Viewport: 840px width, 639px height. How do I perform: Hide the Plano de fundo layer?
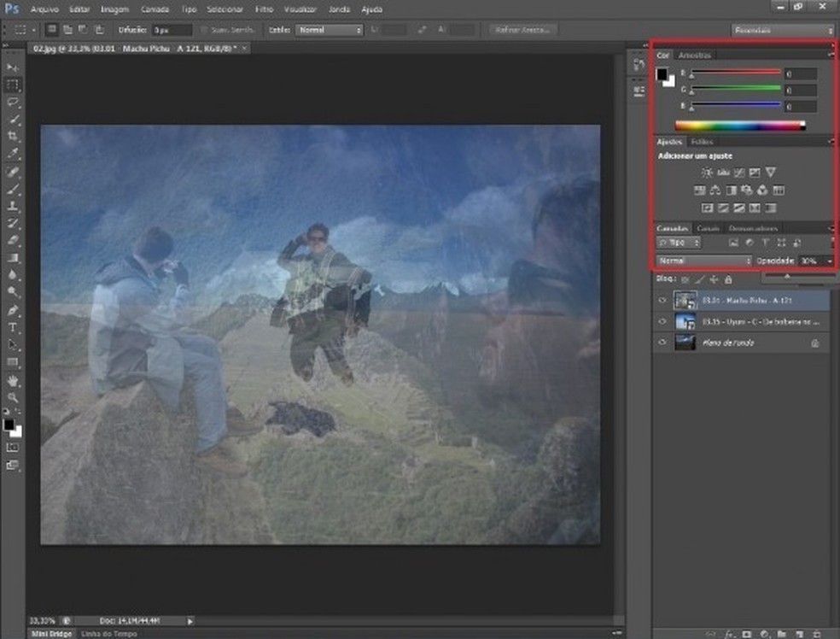coord(662,342)
